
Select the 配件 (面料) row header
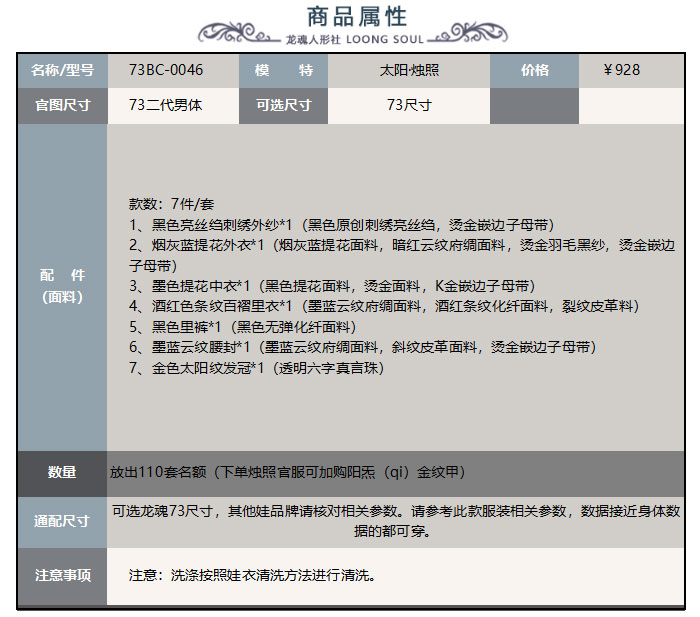coord(62,286)
